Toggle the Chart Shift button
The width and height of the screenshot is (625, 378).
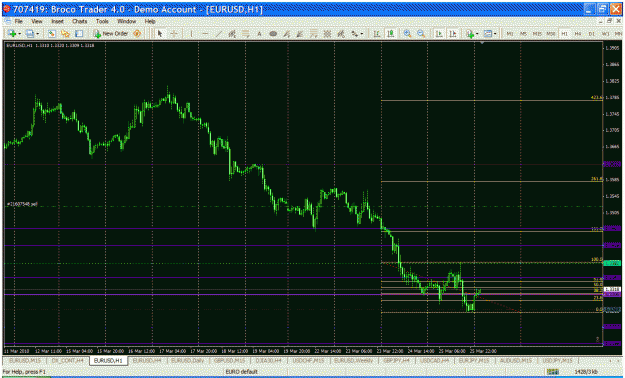tap(452, 34)
